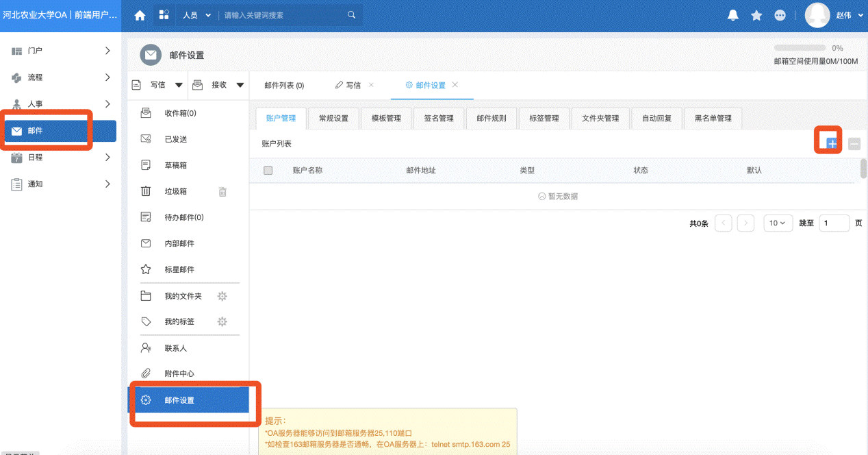Toggle the select-all checkbox in account list
The image size is (868, 455).
coord(268,171)
